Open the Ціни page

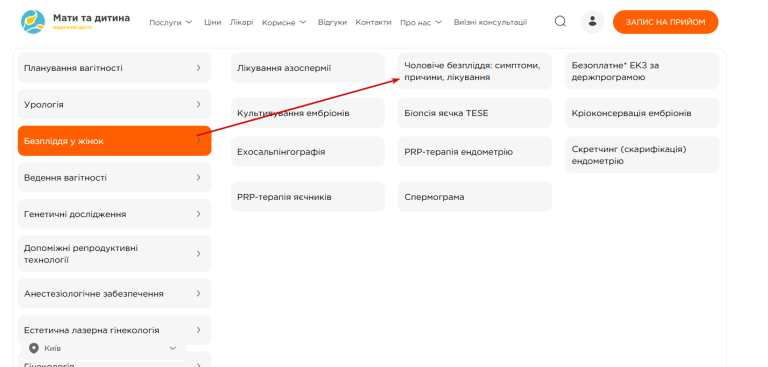click(x=213, y=23)
